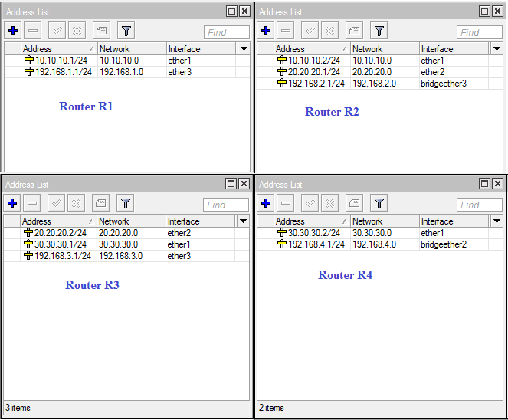Screen dimensions: 508x420
Task: Add new address in Router R2 window
Action: coord(266,31)
